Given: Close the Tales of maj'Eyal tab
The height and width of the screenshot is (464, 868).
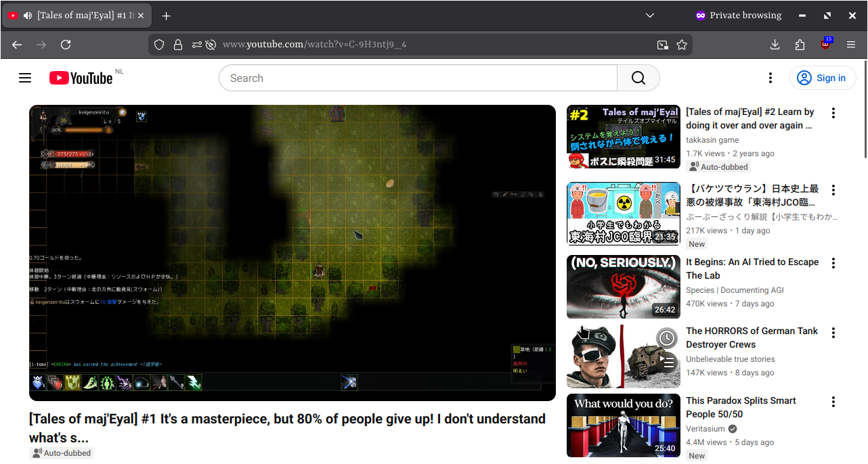Looking at the screenshot, I should [x=141, y=16].
